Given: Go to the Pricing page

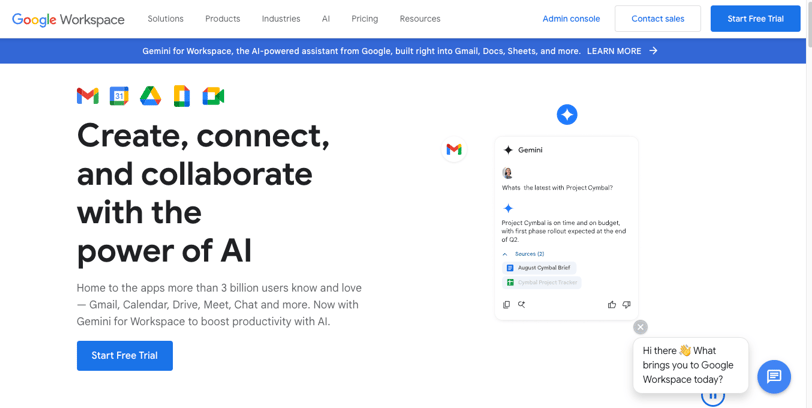Looking at the screenshot, I should [365, 19].
